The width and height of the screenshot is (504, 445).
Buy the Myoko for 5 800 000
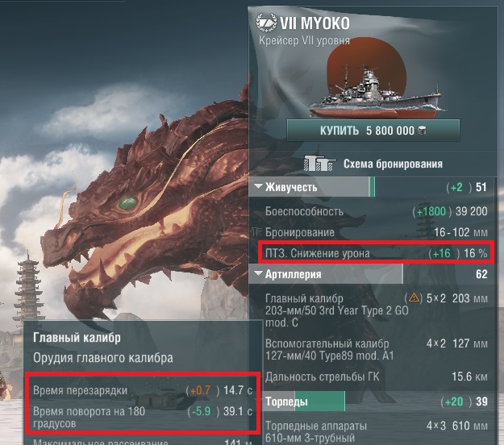[373, 131]
